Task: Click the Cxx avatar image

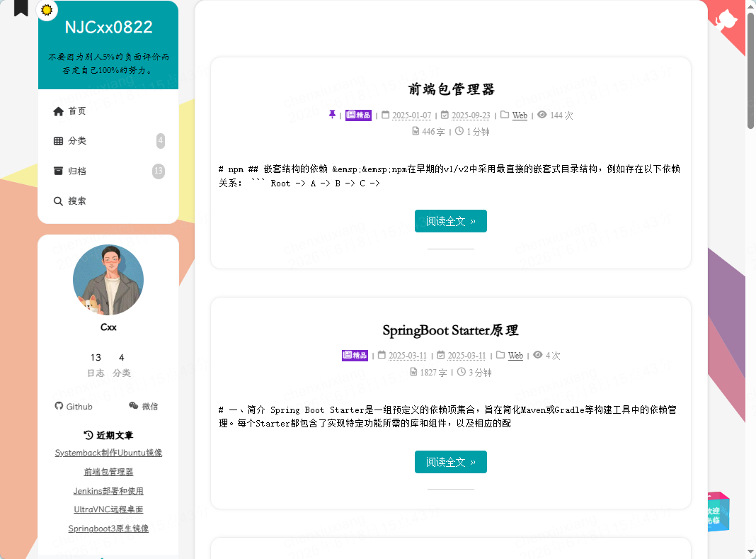Action: (108, 279)
